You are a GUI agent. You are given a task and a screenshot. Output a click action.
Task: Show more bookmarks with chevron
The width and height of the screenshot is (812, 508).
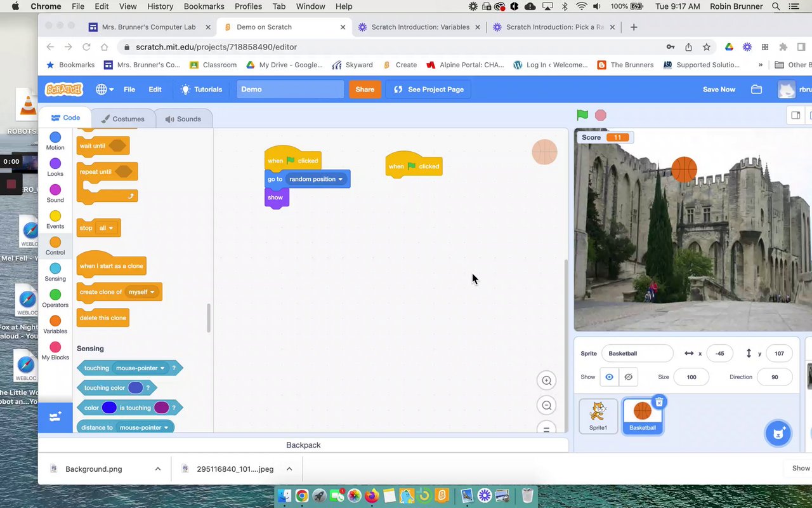click(x=761, y=65)
